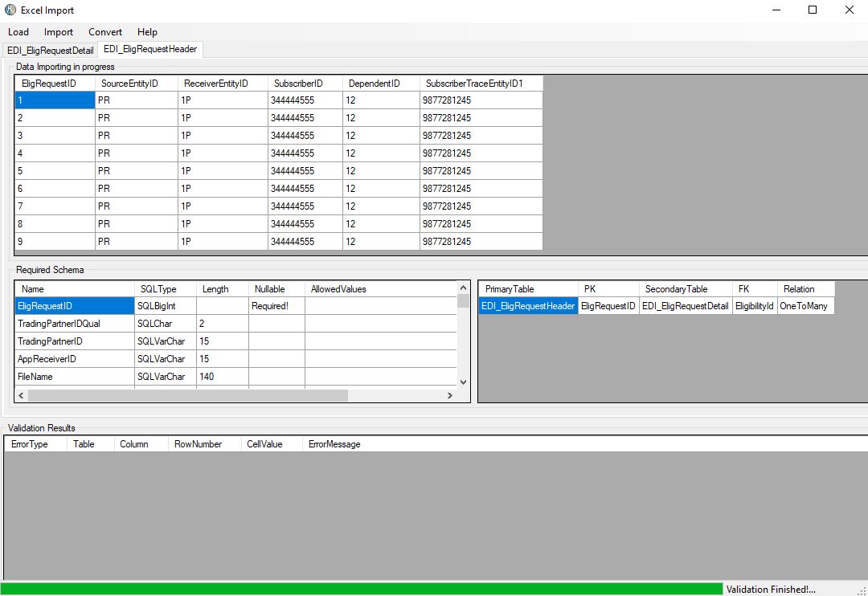868x596 pixels.
Task: Click the Length column header
Action: tap(223, 289)
